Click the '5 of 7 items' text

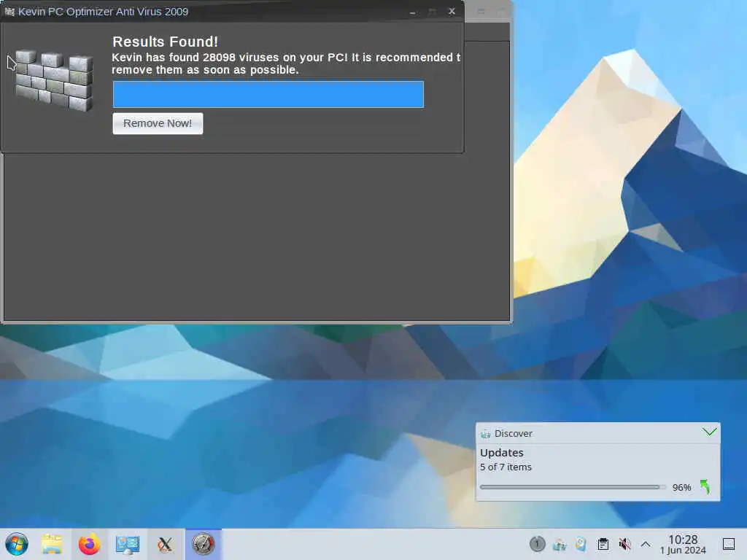click(x=506, y=467)
